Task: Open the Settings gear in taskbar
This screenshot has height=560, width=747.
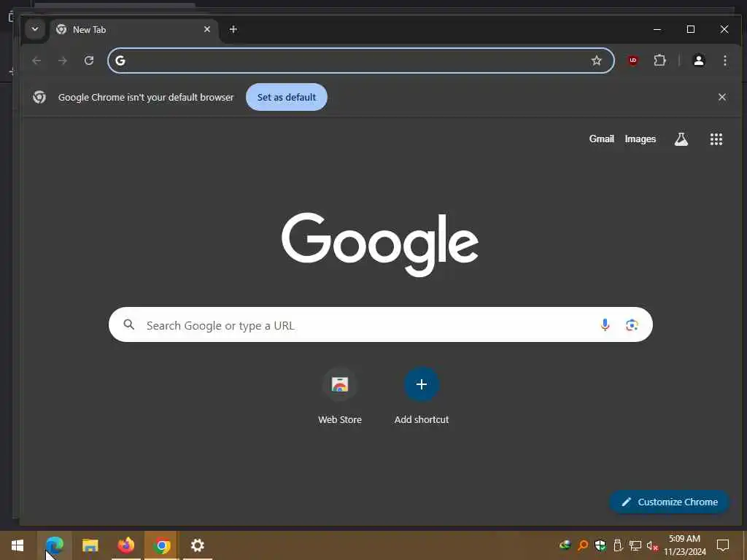Action: [x=197, y=545]
